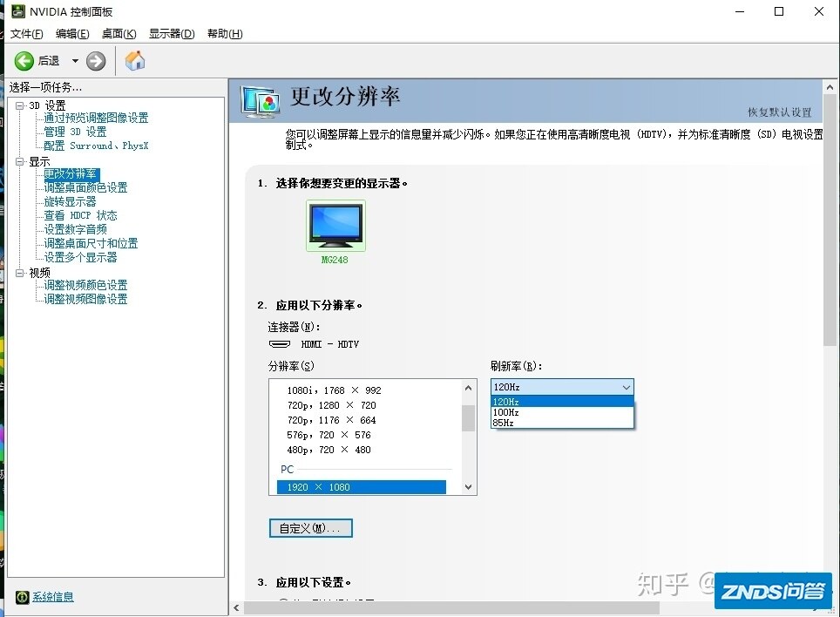
Task: Click resolution list scroll down arrow
Action: tap(468, 487)
